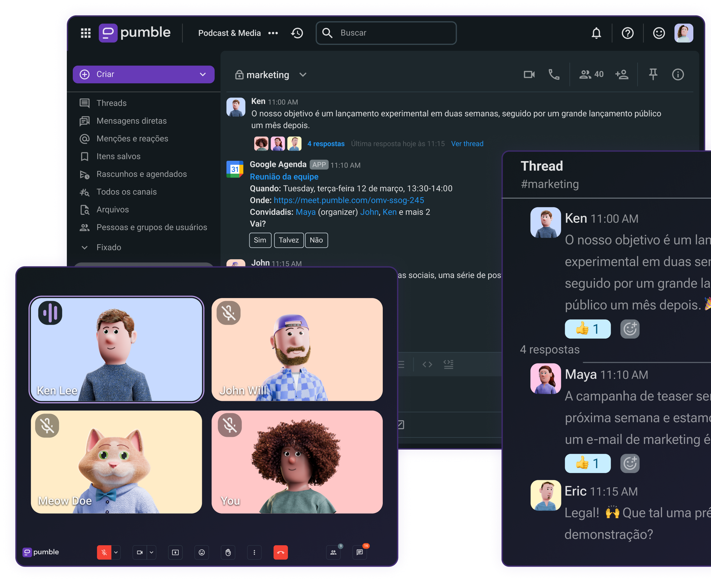Toggle thumbs up reaction on Ken's message
This screenshot has width=711, height=588.
click(587, 329)
